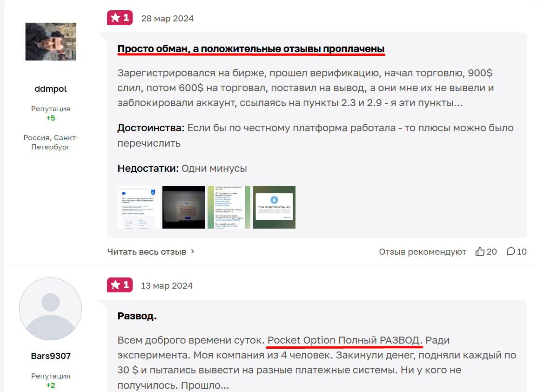Click the 'Отзыв рекомендуют' label

pyautogui.click(x=422, y=252)
